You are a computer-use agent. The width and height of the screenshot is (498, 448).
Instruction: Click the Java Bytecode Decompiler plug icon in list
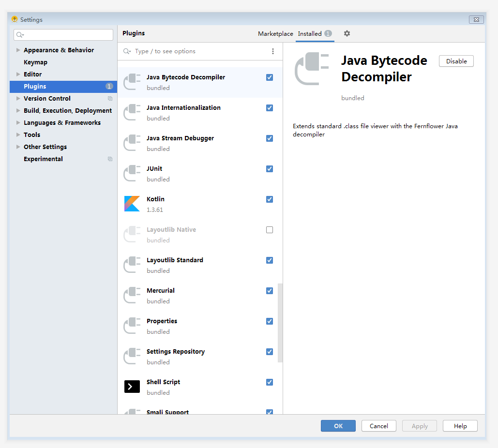tap(132, 82)
